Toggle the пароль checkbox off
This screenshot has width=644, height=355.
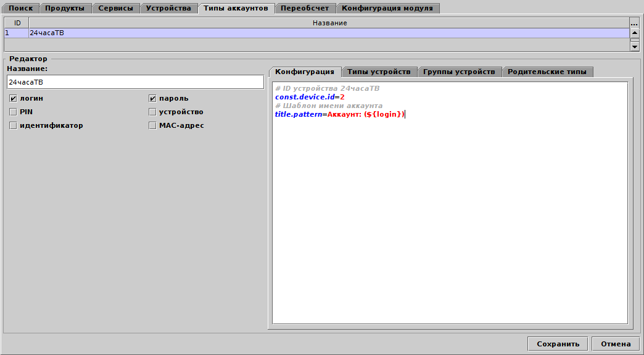(x=152, y=99)
